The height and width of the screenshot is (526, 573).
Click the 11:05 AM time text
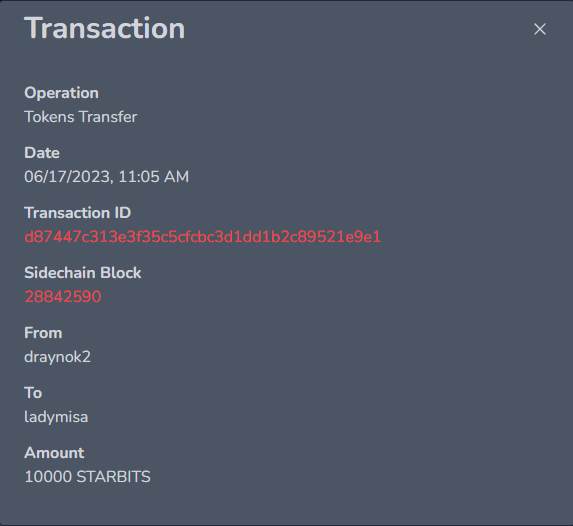(x=153, y=177)
